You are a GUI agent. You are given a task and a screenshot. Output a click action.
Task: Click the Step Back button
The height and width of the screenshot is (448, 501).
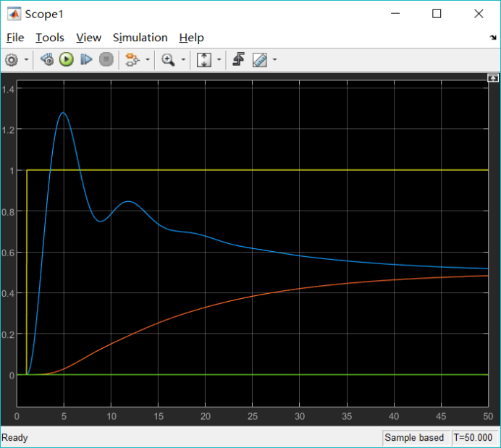(47, 59)
